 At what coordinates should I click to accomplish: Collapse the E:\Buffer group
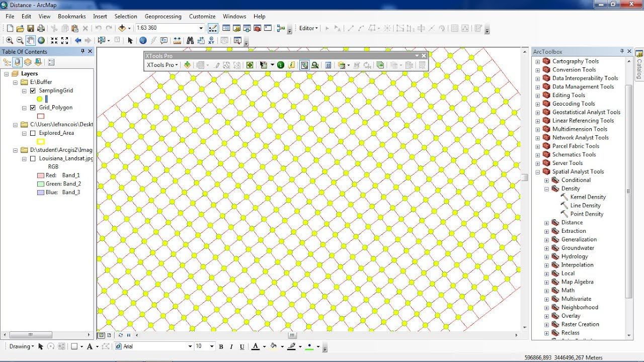pyautogui.click(x=15, y=82)
